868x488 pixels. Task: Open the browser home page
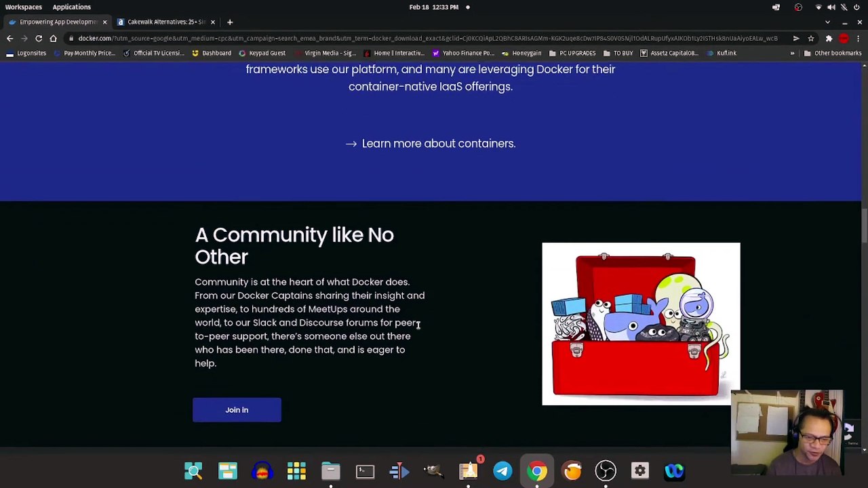pos(53,39)
